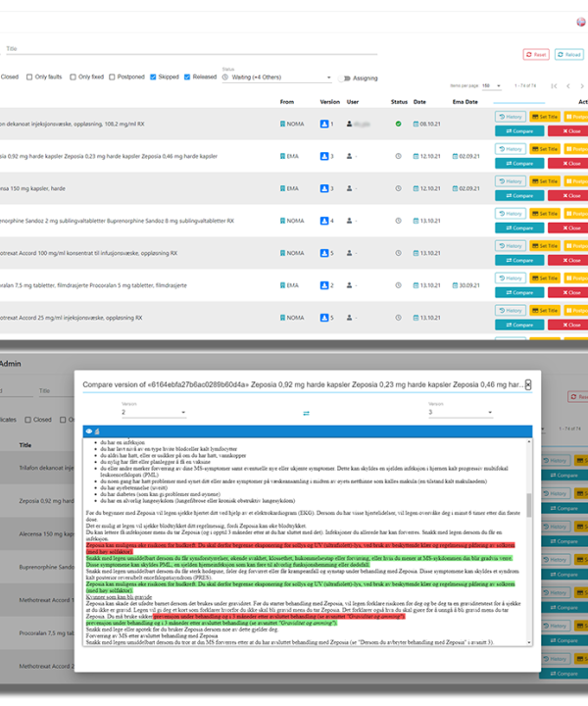Screen dimensions: 588x706
Task: Toggle the eye view icon in compare dialog
Action: coord(89,431)
